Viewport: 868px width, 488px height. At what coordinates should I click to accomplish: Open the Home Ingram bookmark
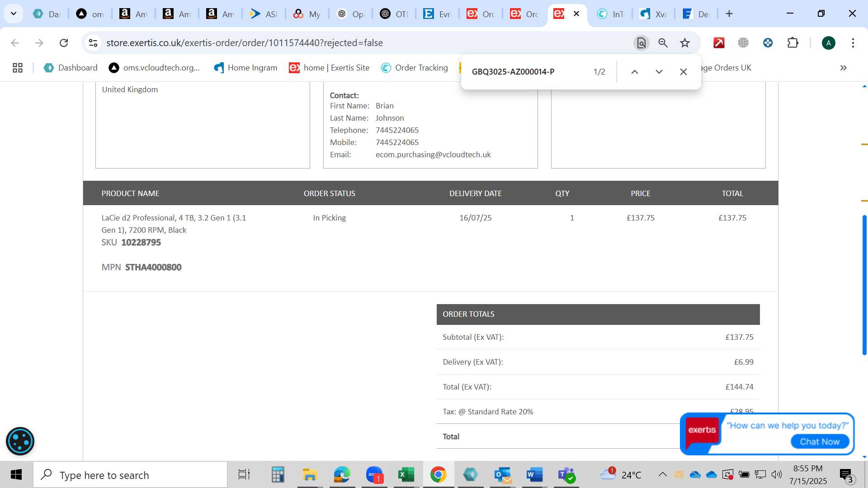pos(245,68)
